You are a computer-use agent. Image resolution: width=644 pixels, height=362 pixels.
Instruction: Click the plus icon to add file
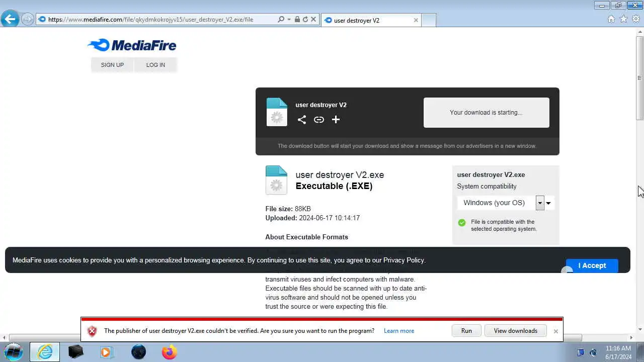[x=336, y=120]
